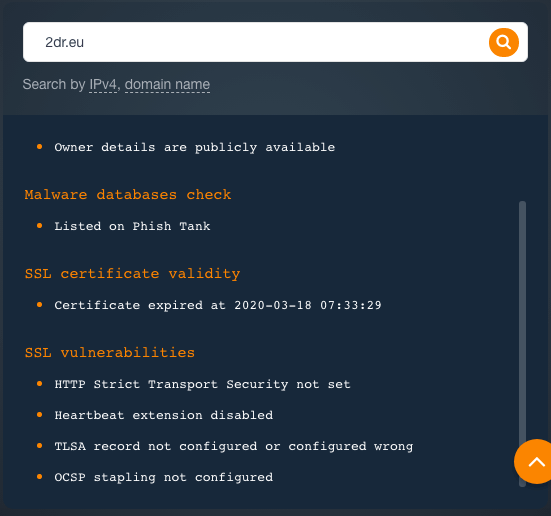
Task: Click HTTP Strict Transport Security not set
Action: (x=202, y=384)
